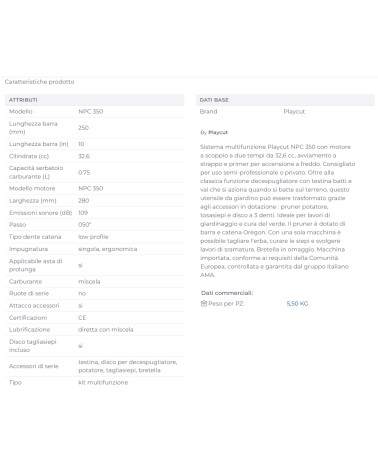
Task: Click the Brand value Playcut
Action: pyautogui.click(x=294, y=112)
